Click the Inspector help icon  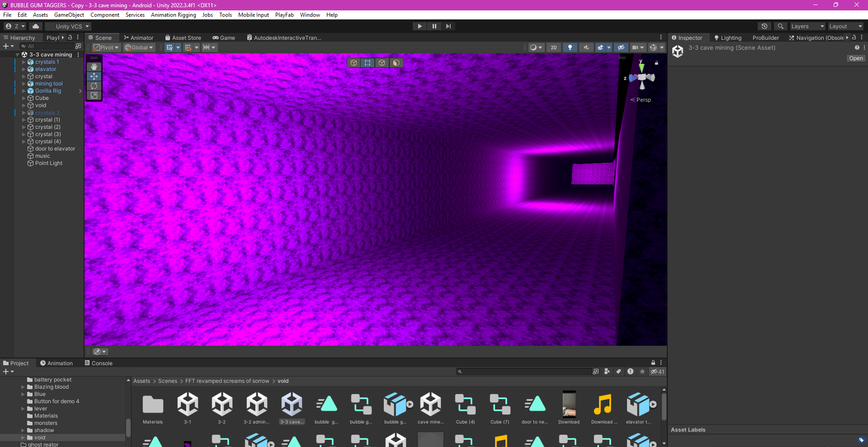pyautogui.click(x=857, y=47)
